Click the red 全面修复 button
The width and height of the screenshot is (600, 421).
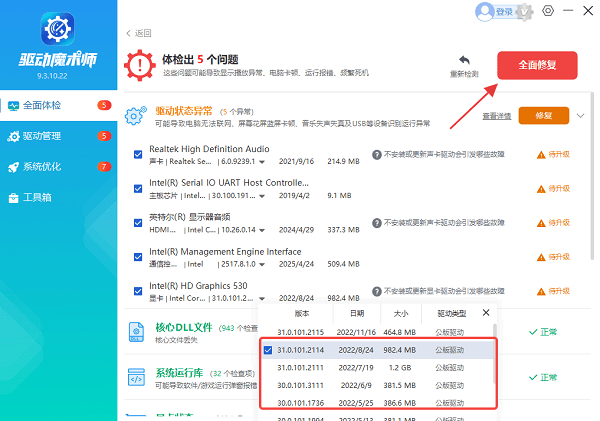coord(537,65)
